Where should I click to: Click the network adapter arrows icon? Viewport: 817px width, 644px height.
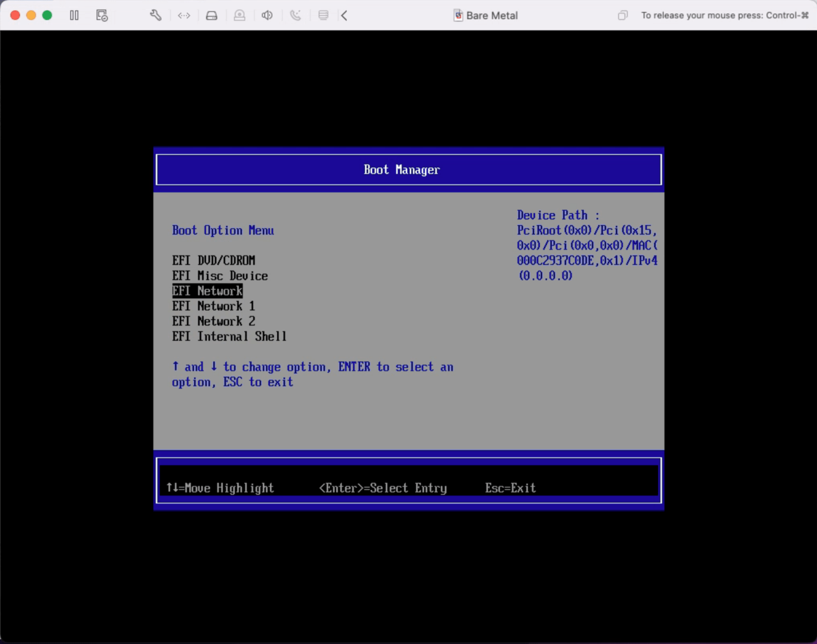184,16
